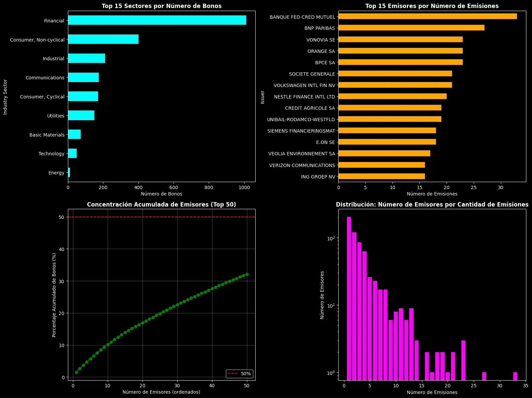Select the "Energy" sector label
This screenshot has width=532, height=398.
click(x=56, y=173)
